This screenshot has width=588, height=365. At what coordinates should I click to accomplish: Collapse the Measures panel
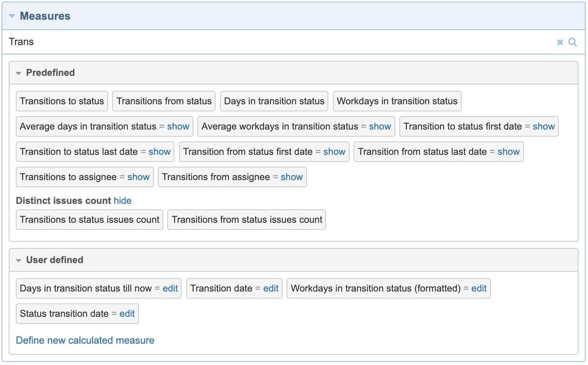pyautogui.click(x=12, y=16)
